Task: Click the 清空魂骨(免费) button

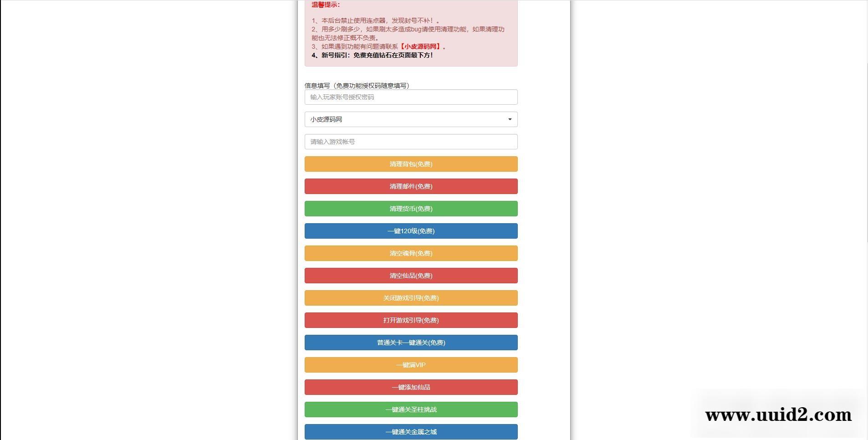Action: [x=411, y=253]
